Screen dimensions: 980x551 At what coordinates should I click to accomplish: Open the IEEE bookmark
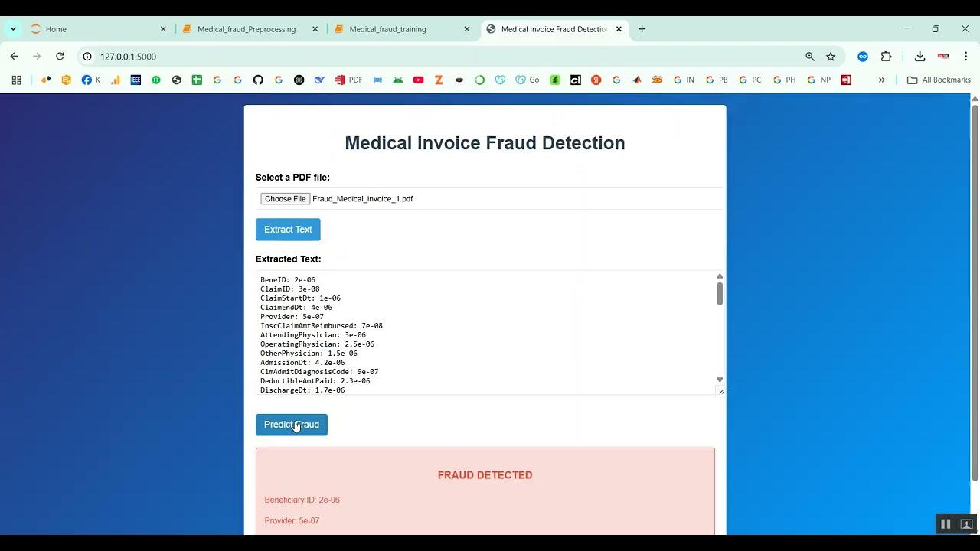(x=136, y=80)
